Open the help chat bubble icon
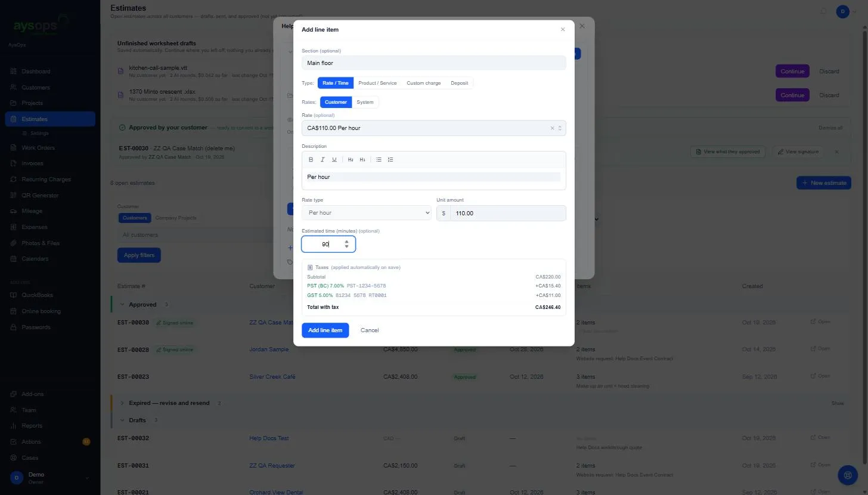The width and height of the screenshot is (868, 495). pyautogui.click(x=847, y=475)
